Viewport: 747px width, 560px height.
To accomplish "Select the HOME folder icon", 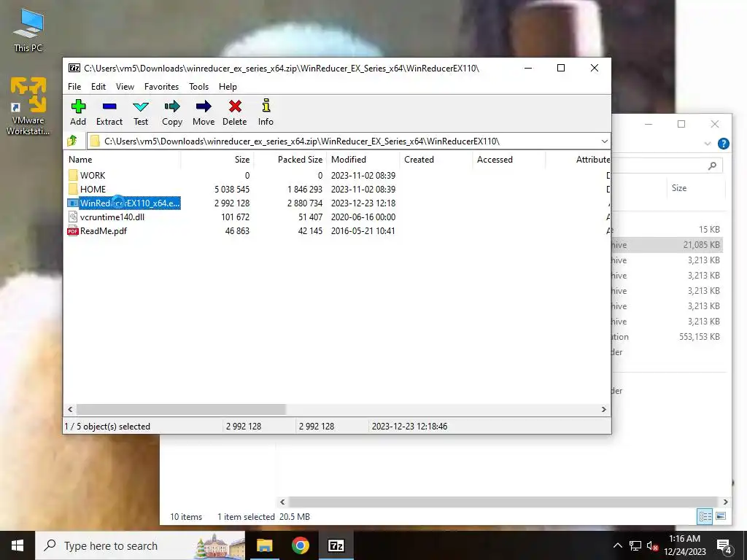I will [73, 189].
